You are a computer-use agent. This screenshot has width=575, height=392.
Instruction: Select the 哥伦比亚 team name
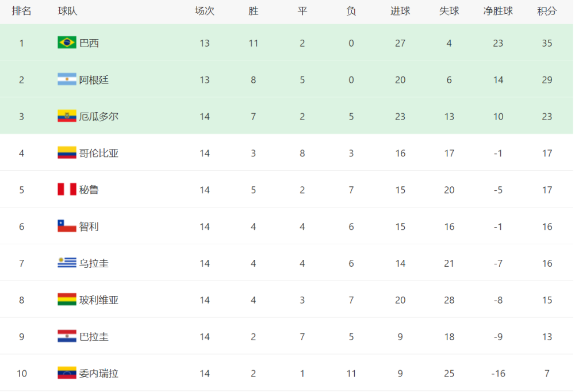[99, 153]
